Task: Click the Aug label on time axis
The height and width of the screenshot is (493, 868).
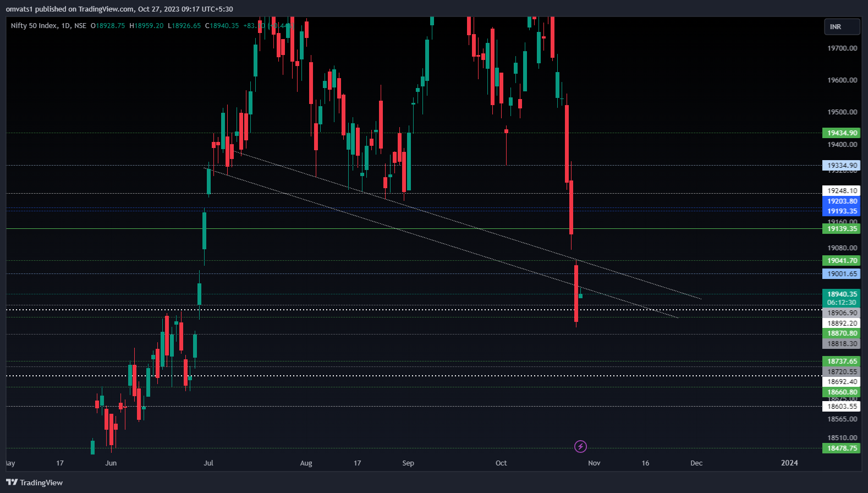Action: pos(306,463)
